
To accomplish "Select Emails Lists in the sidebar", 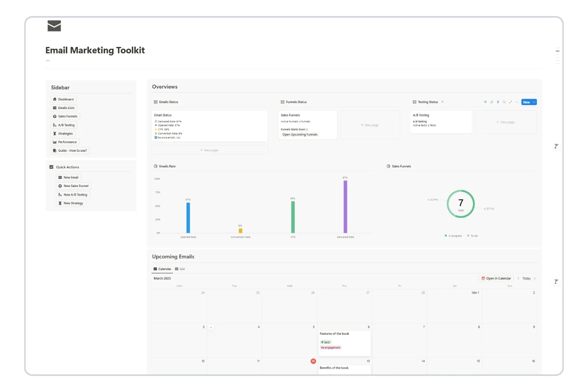I will click(64, 107).
